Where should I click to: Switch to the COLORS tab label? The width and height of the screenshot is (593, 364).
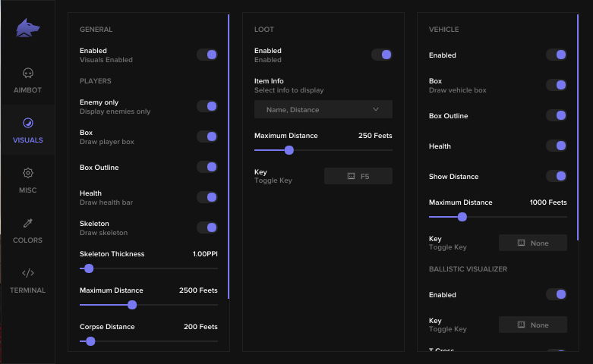point(28,240)
